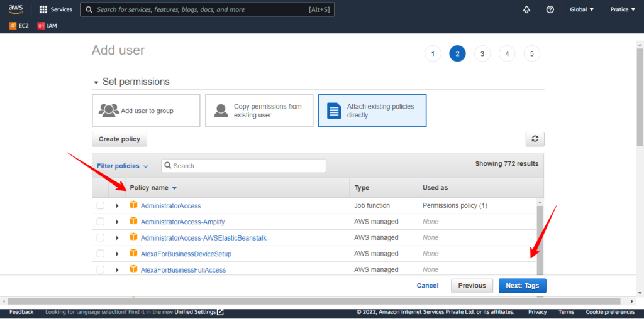Open Cookie preferences in footer
The image size is (644, 319).
pyautogui.click(x=610, y=312)
